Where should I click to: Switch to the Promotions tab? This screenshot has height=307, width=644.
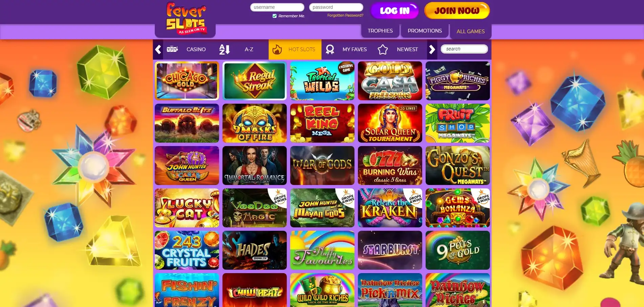pyautogui.click(x=425, y=31)
